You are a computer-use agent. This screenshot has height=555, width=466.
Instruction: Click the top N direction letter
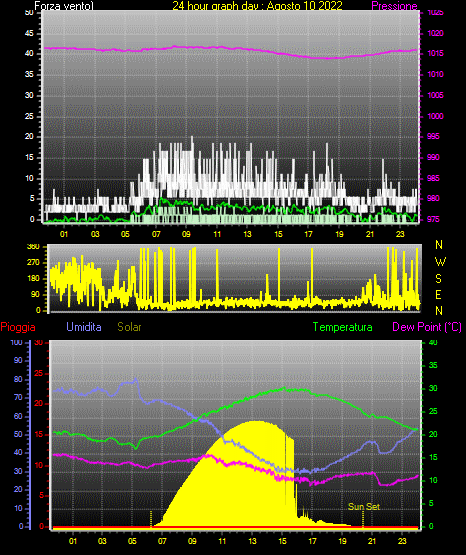click(439, 245)
